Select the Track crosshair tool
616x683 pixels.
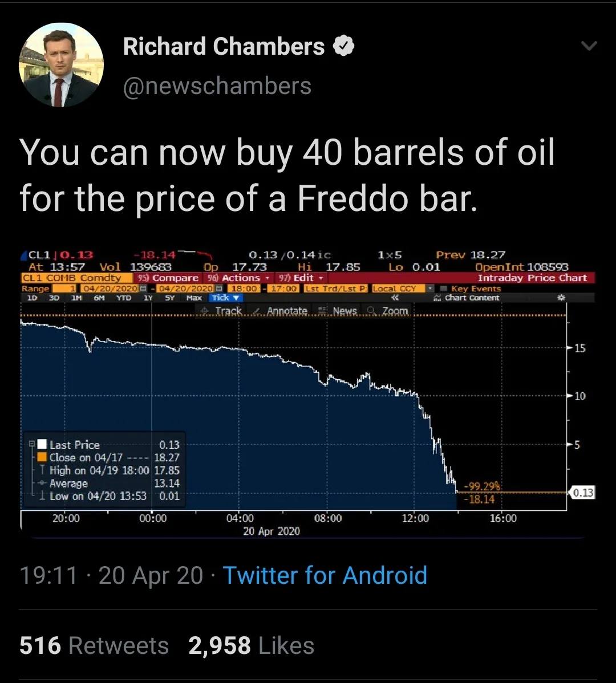[x=221, y=311]
